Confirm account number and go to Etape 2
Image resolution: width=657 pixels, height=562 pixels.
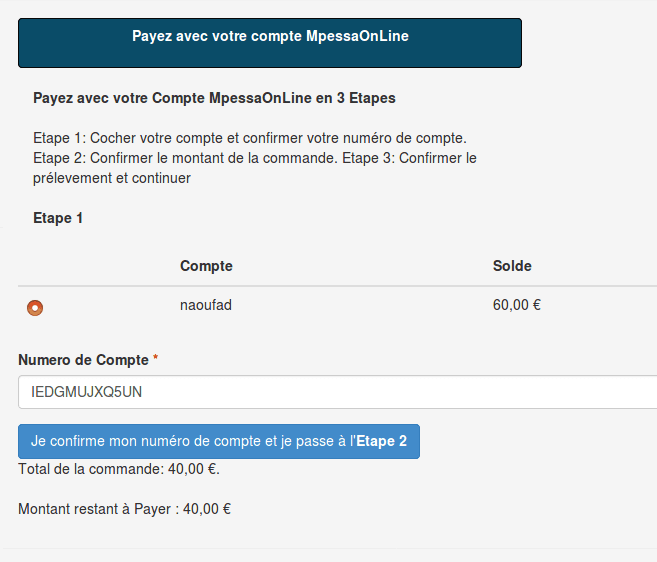(x=219, y=441)
